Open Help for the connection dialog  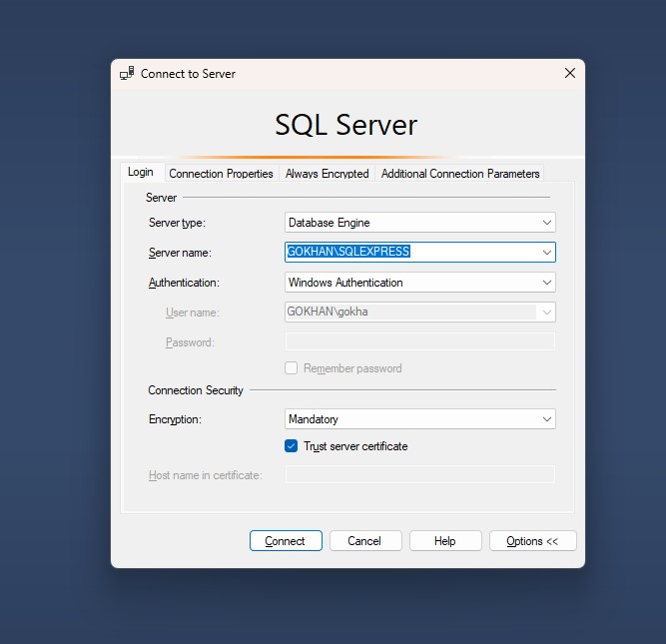[x=444, y=541]
